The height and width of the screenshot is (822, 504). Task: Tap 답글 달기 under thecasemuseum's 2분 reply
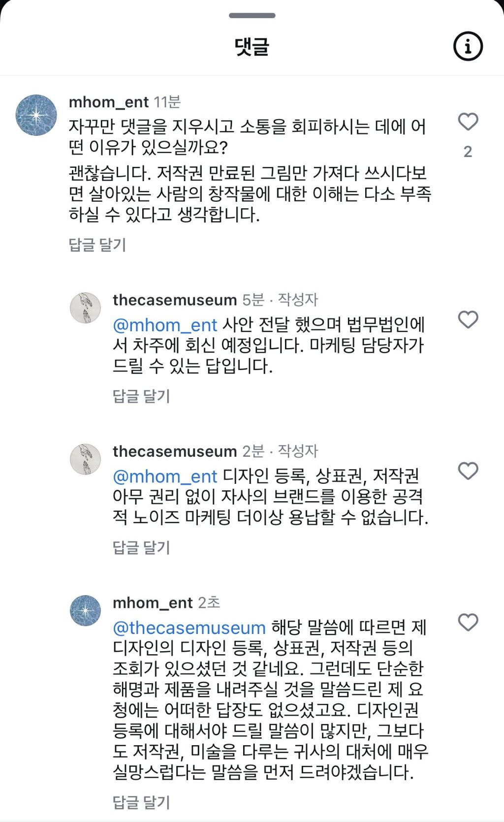point(141,547)
